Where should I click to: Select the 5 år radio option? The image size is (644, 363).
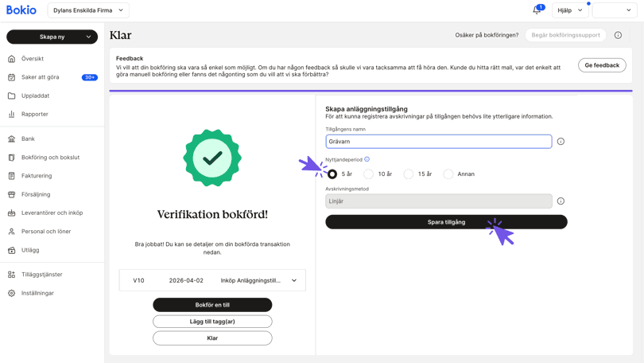point(332,174)
